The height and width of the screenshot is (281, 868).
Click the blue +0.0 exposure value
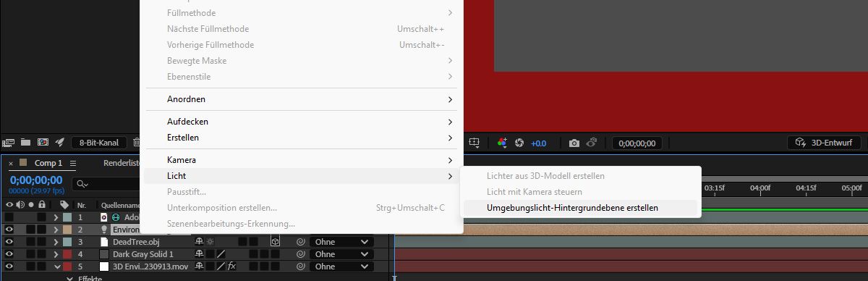coord(539,143)
